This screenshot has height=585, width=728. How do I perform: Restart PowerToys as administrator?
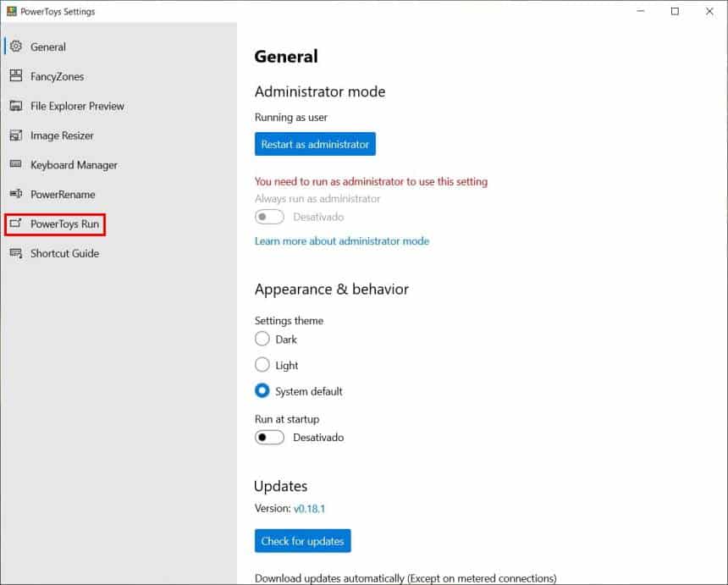coord(315,144)
